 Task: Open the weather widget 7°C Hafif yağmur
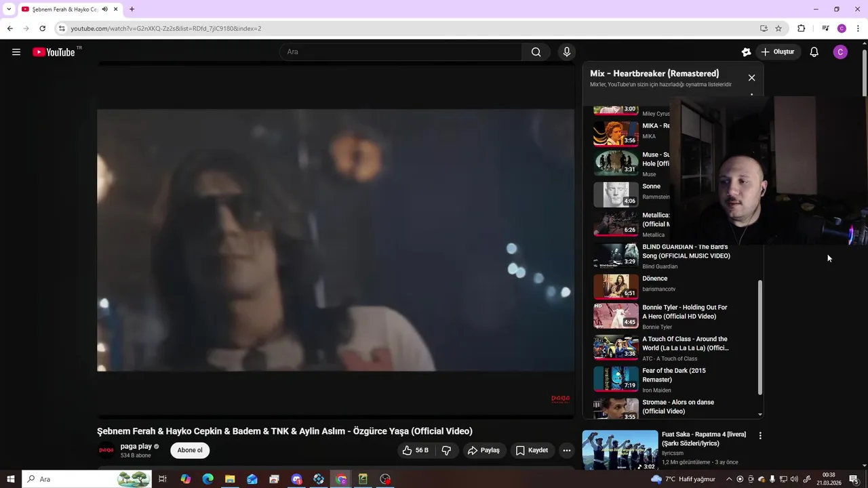tap(683, 479)
